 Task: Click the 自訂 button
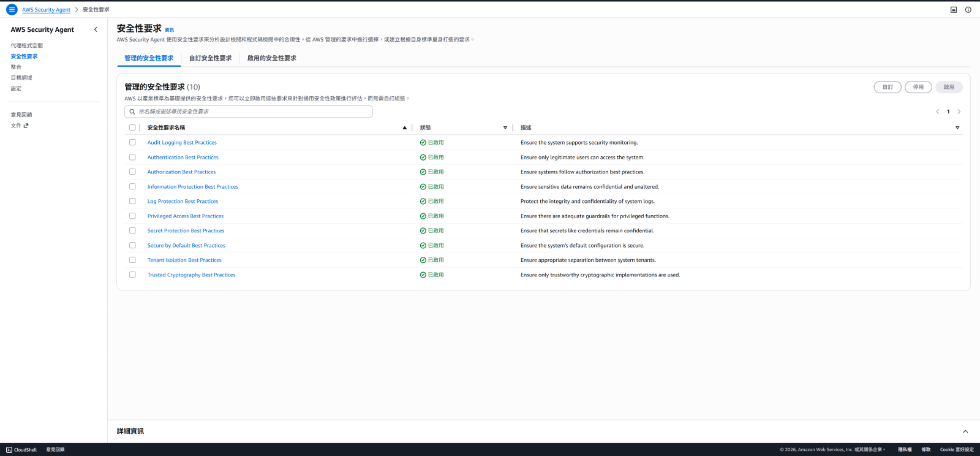click(888, 87)
